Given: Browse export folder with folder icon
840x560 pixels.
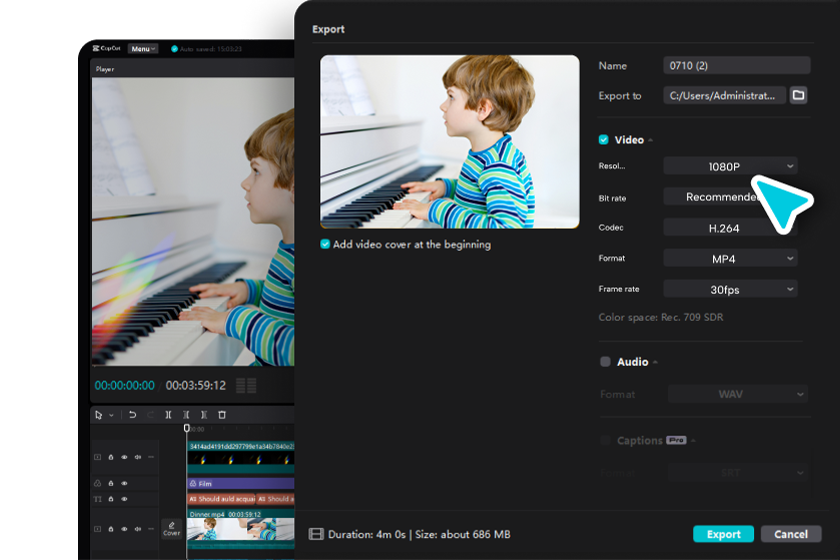Looking at the screenshot, I should click(798, 95).
